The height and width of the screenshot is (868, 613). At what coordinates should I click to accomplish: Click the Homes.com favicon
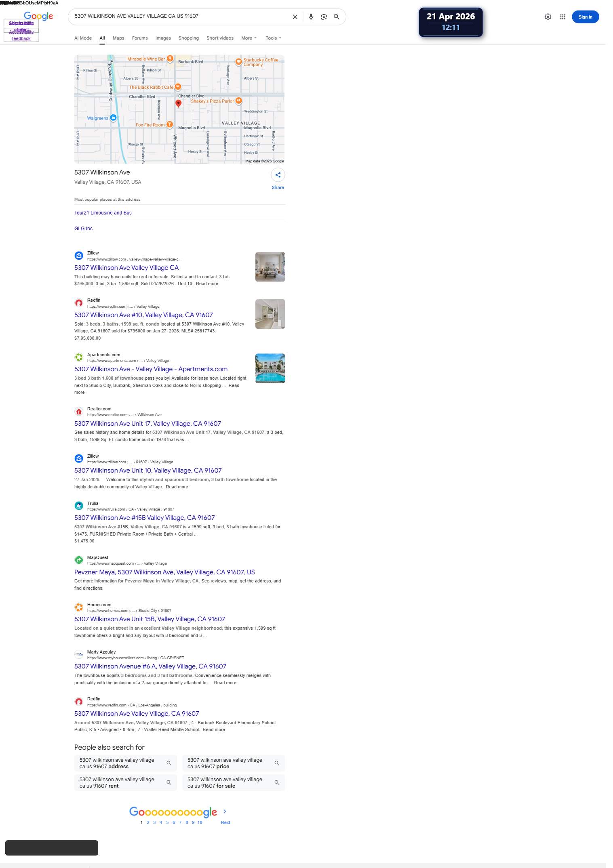[x=79, y=607]
